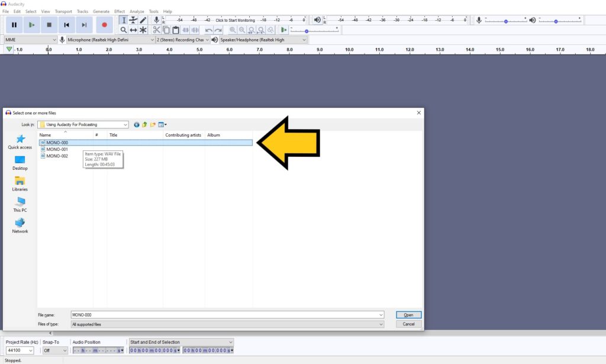Viewport: 606px width, 364px height.
Task: Click the red Record button
Action: click(x=104, y=25)
